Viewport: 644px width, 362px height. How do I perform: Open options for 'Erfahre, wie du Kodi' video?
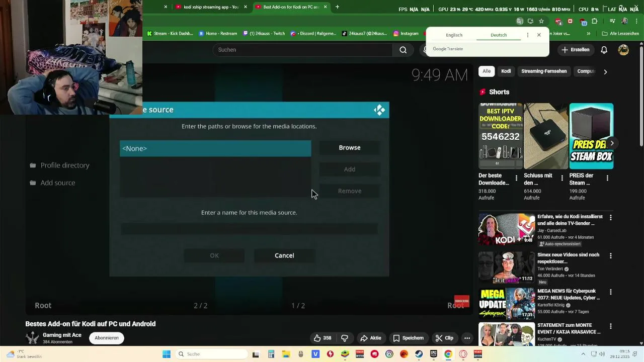[611, 218]
